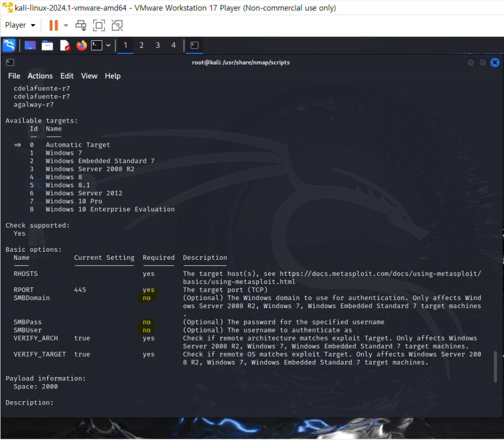
Task: Click 'Windows 10 Pro' target row
Action: 74,201
